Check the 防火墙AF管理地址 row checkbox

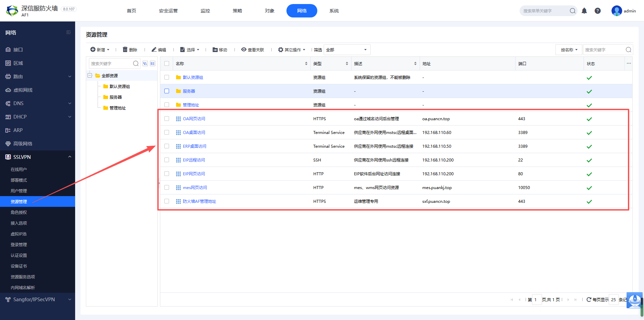coord(167,201)
